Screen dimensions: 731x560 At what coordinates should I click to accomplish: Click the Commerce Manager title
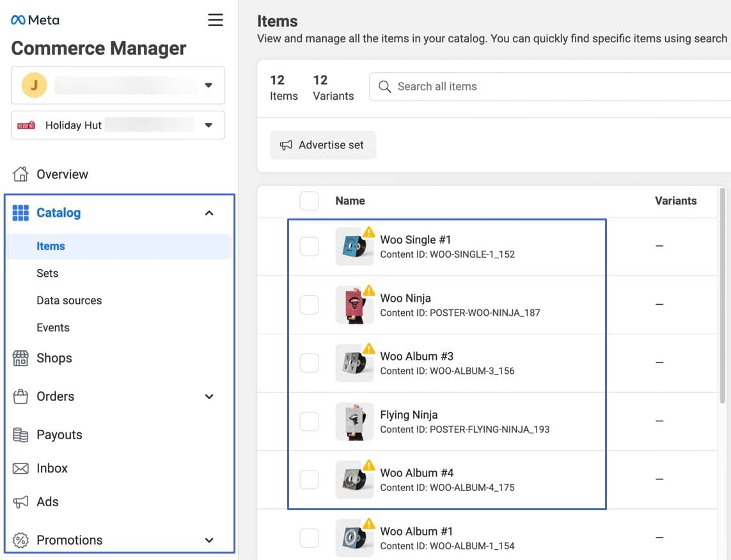(x=98, y=49)
